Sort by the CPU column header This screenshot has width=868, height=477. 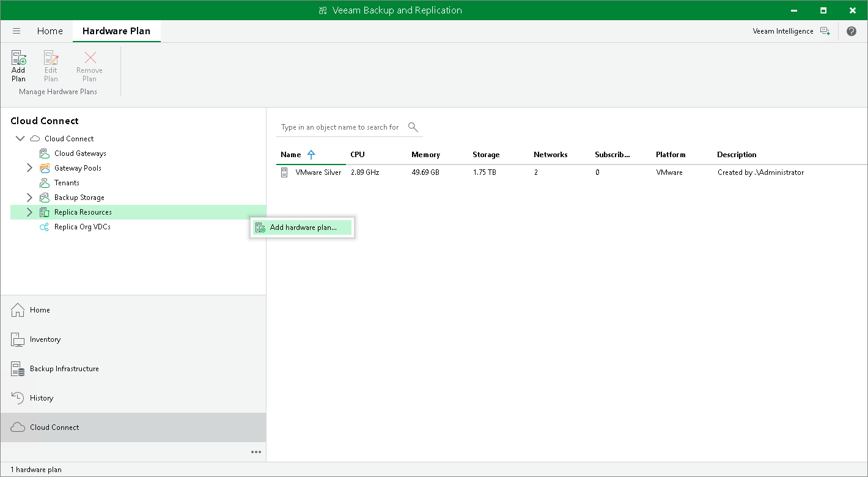(x=358, y=155)
